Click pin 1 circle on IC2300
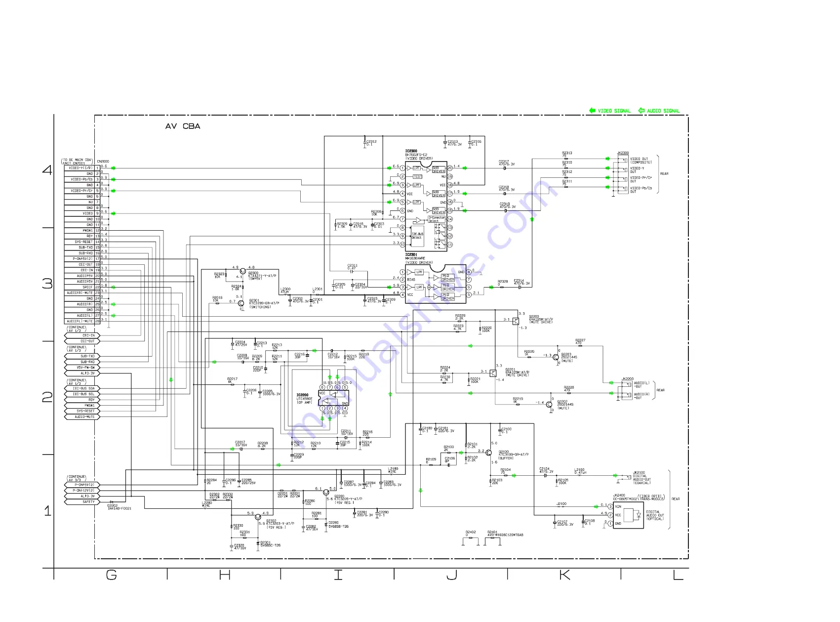The height and width of the screenshot is (622, 840). [x=402, y=168]
